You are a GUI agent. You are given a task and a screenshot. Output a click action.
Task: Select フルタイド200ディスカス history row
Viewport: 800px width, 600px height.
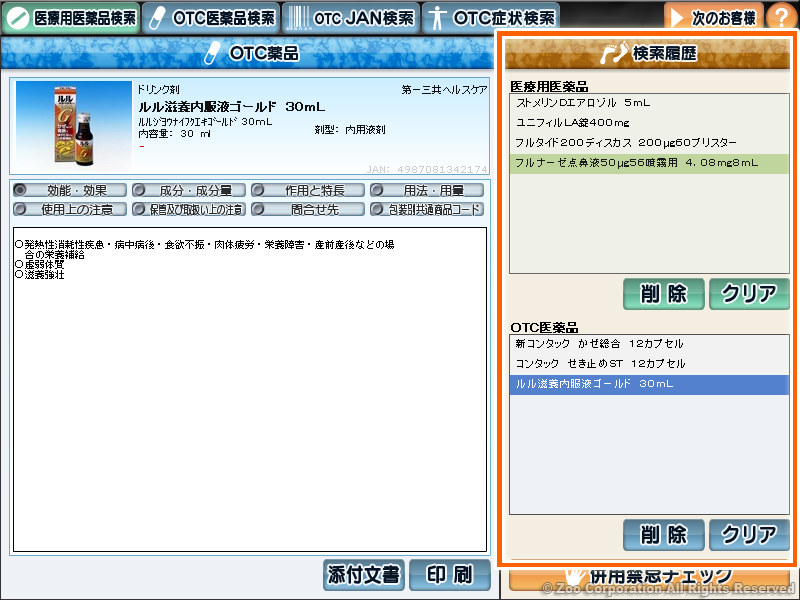point(649,143)
